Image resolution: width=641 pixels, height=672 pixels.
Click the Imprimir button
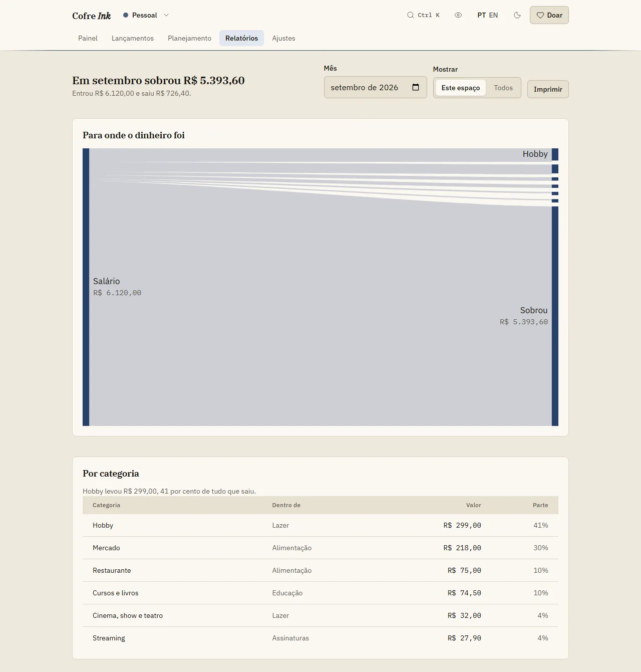pos(548,89)
